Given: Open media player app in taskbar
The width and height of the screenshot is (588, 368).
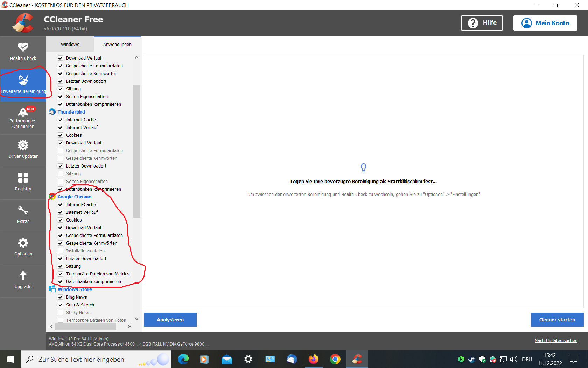Looking at the screenshot, I should click(204, 359).
